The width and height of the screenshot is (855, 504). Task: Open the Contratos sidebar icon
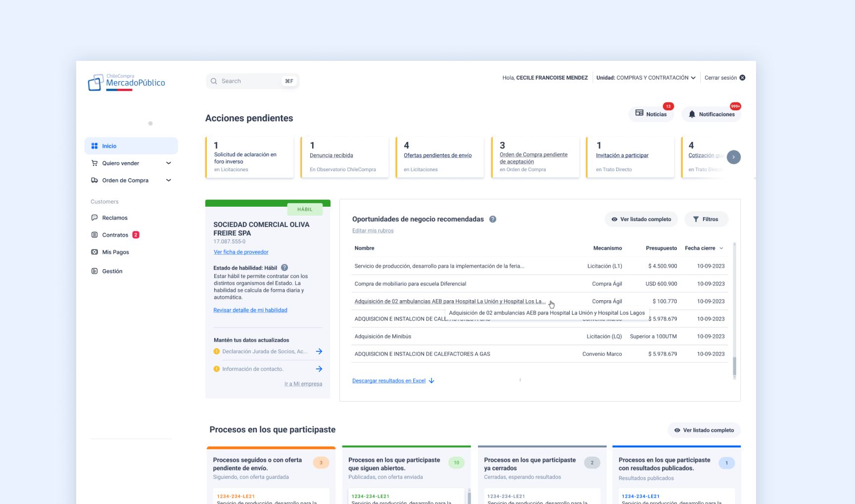(95, 234)
